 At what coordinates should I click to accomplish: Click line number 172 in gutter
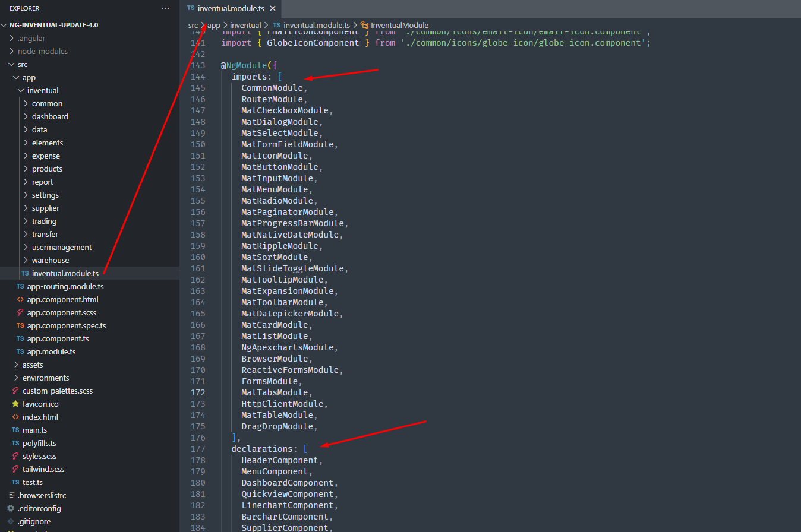(198, 392)
